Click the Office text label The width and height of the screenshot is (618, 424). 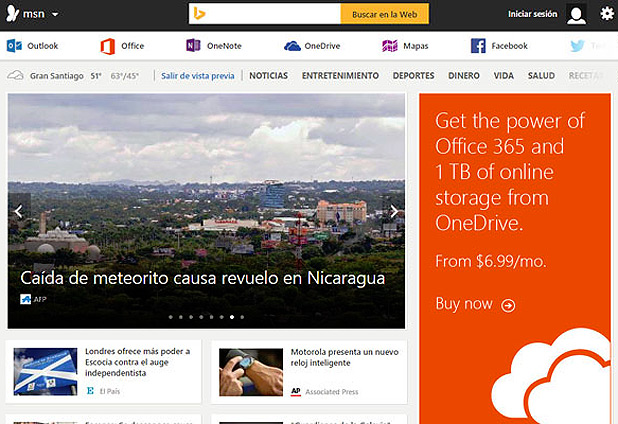[132, 46]
